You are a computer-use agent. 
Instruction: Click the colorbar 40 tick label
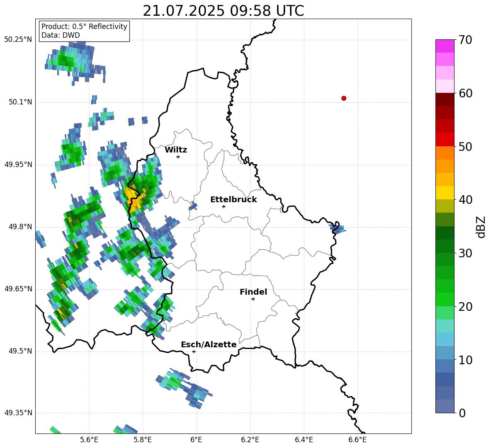(465, 200)
